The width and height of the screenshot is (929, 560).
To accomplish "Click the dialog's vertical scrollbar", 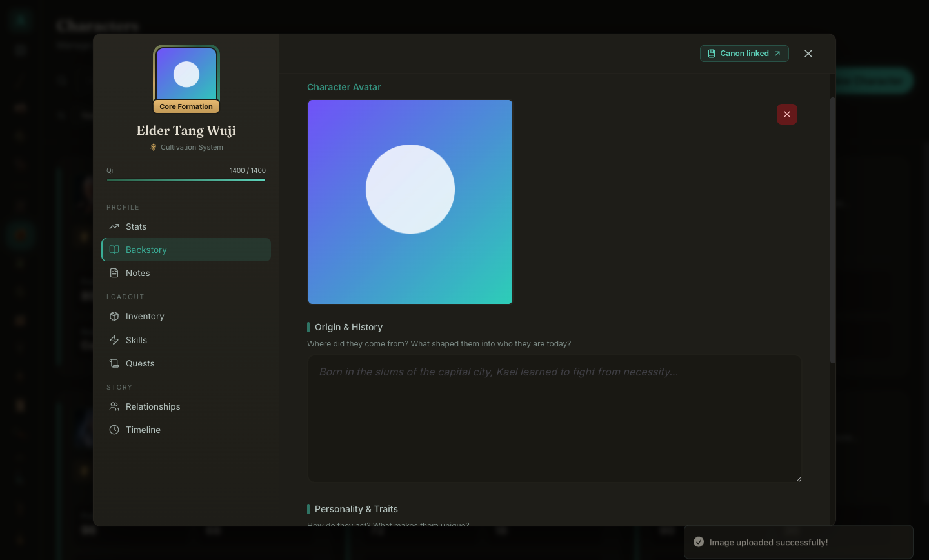I will [832, 230].
